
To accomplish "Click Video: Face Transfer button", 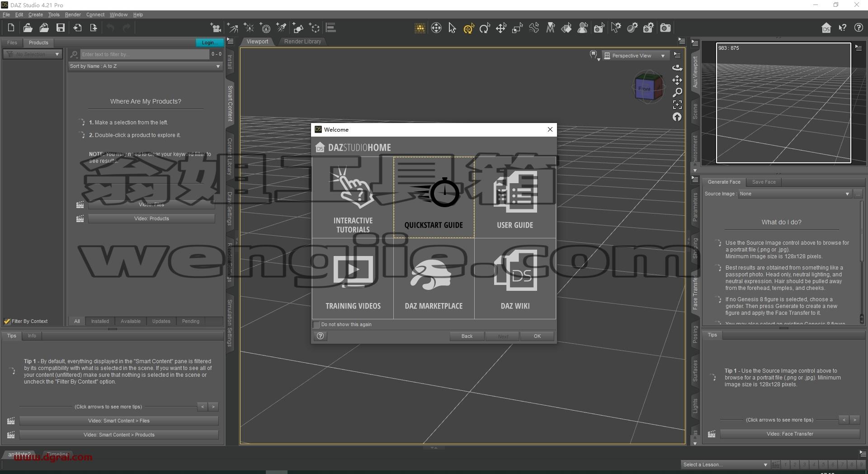I will (790, 434).
